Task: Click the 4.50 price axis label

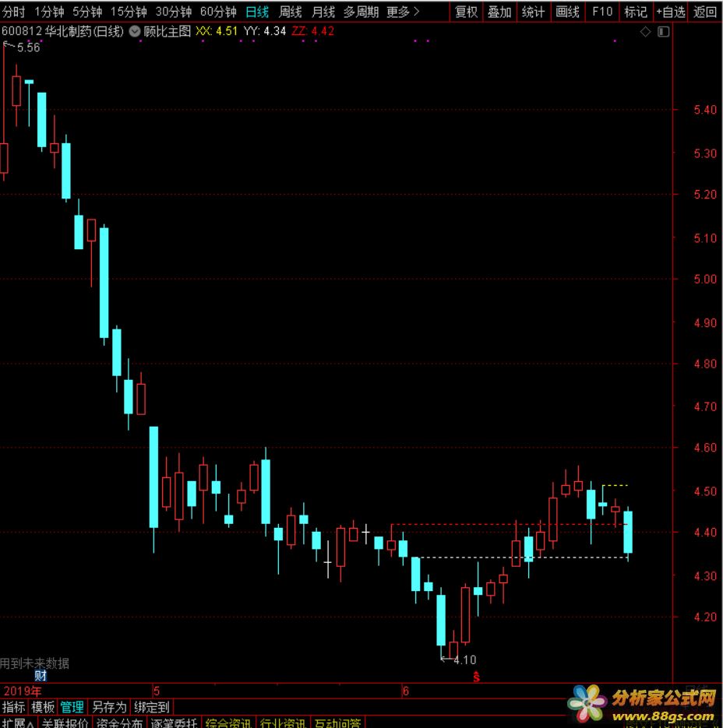Action: point(705,491)
